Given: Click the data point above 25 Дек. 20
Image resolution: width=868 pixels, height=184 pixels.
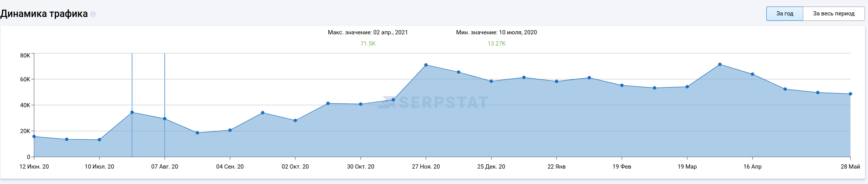Looking at the screenshot, I should click(491, 81).
